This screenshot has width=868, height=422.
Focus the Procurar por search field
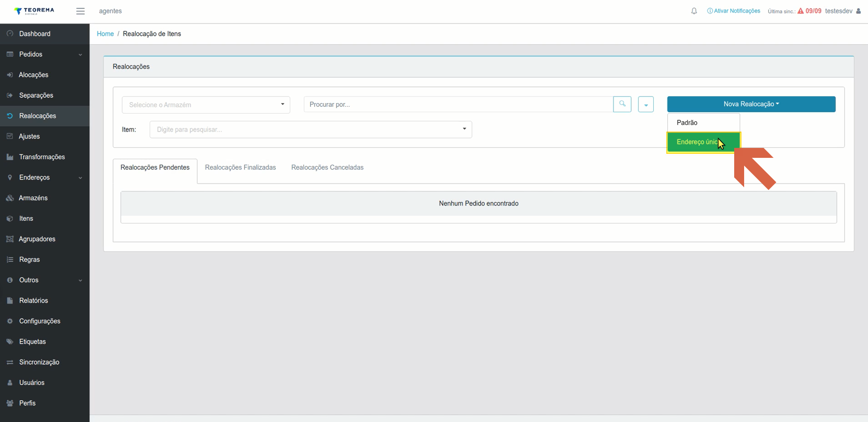(458, 104)
